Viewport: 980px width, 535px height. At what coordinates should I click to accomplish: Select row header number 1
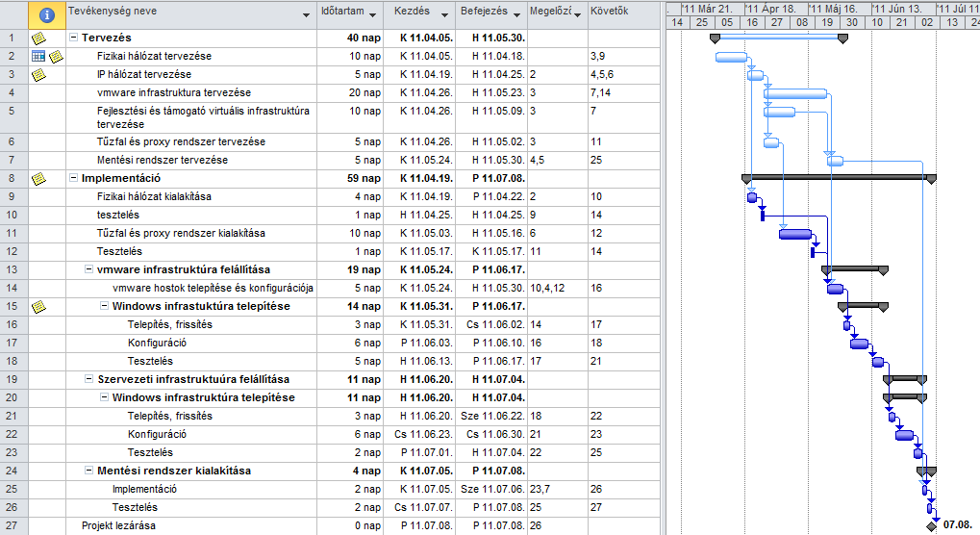[x=12, y=38]
